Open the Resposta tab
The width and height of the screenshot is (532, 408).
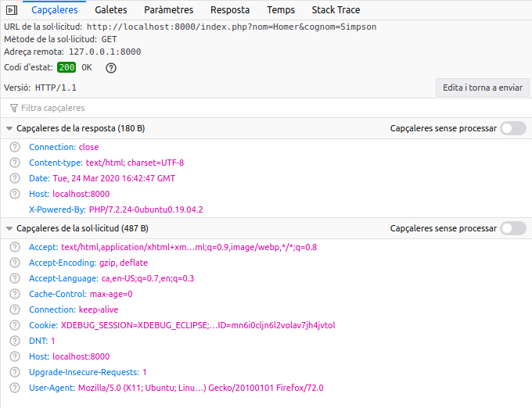coord(230,10)
